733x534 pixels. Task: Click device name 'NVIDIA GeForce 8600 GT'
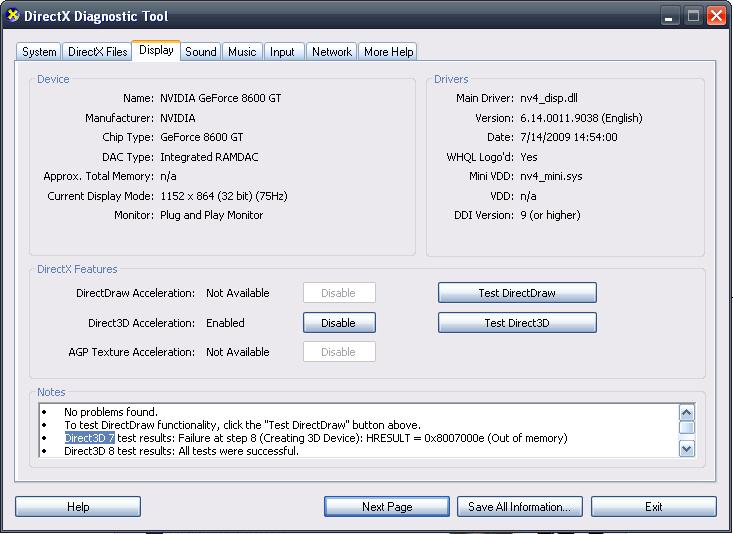[221, 98]
